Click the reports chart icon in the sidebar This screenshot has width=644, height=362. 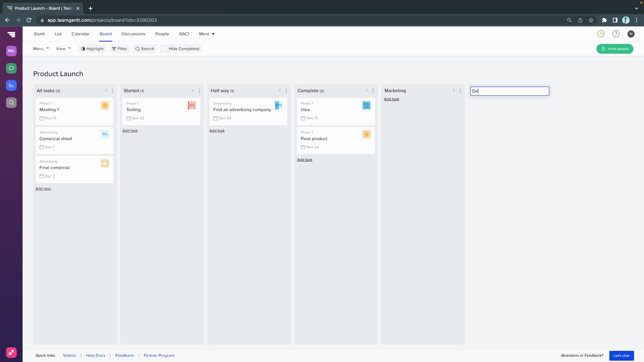(11, 85)
